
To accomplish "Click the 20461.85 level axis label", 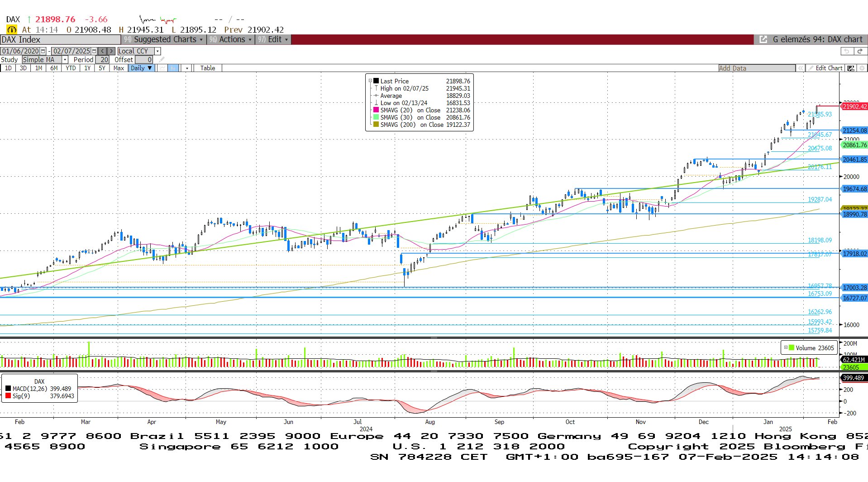I will (x=854, y=159).
